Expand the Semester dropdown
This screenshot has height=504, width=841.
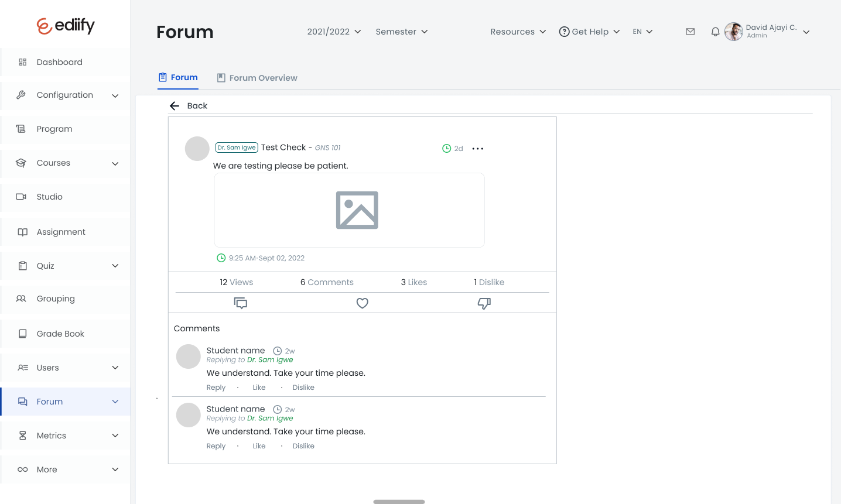(x=402, y=31)
